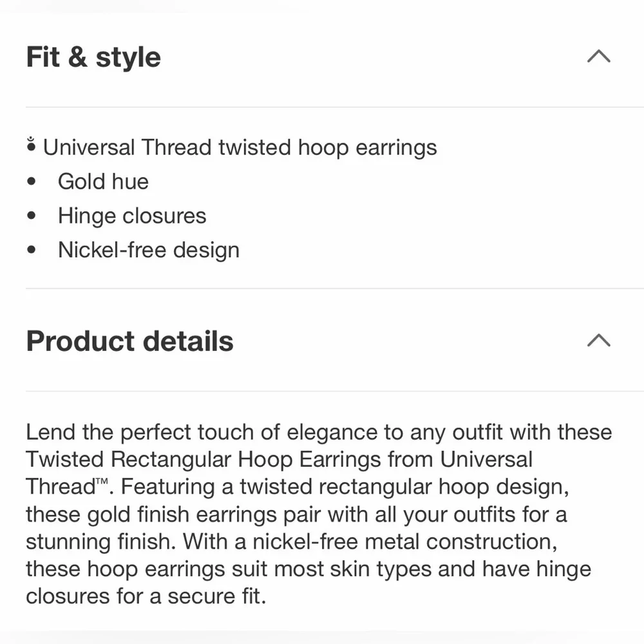Select the Nickel-free design list item
The image size is (644, 644).
149,250
